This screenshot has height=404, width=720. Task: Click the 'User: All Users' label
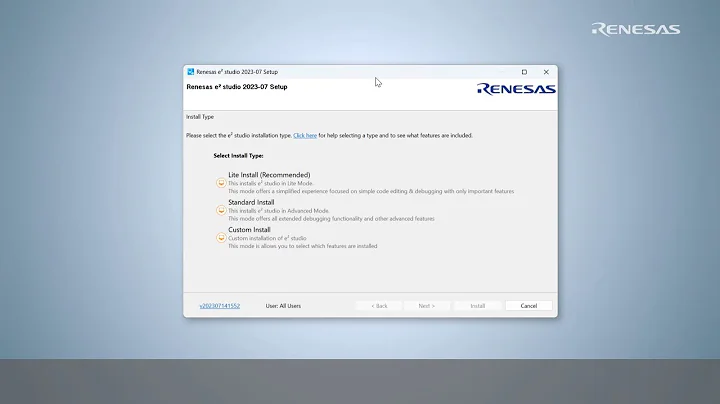(283, 306)
